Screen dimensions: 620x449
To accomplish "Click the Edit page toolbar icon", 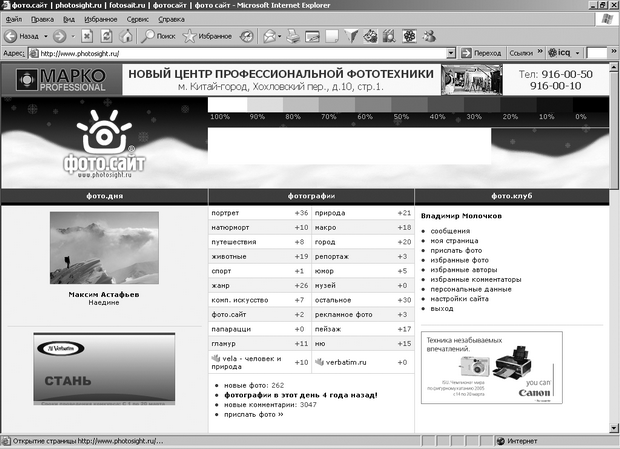I will click(x=312, y=37).
